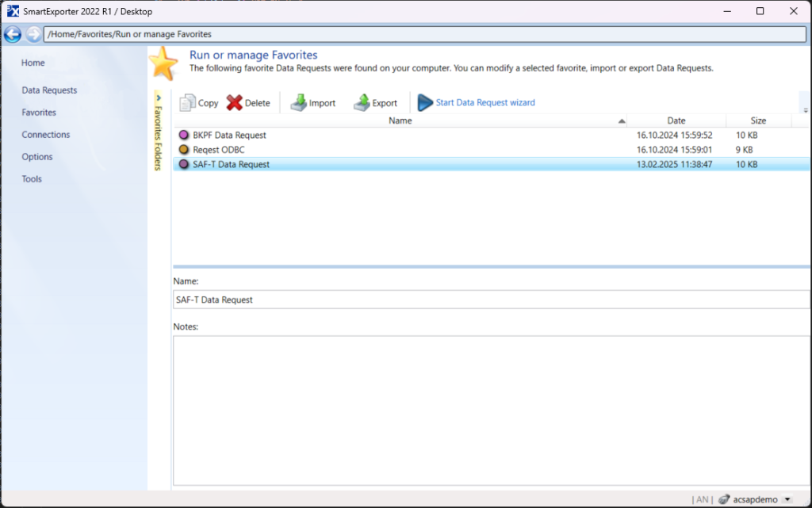Click the SmartExporter app logo in title bar
This screenshot has height=508, width=812.
(x=13, y=11)
